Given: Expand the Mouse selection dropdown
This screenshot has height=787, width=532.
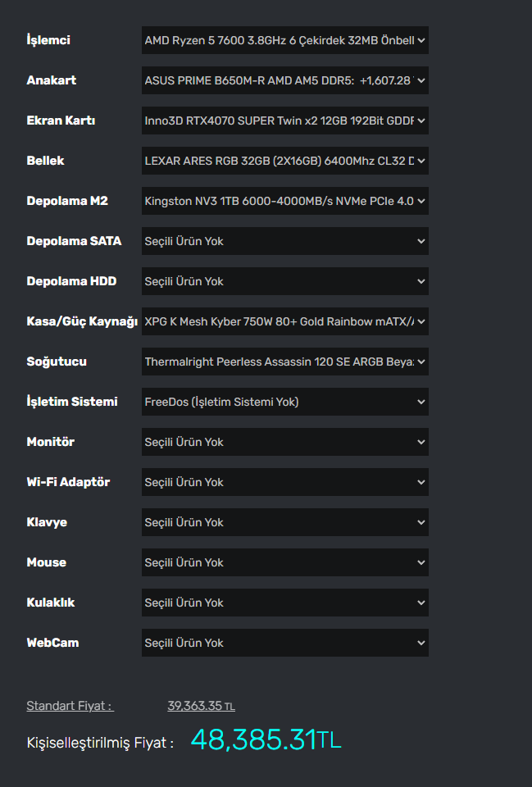Looking at the screenshot, I should [284, 562].
